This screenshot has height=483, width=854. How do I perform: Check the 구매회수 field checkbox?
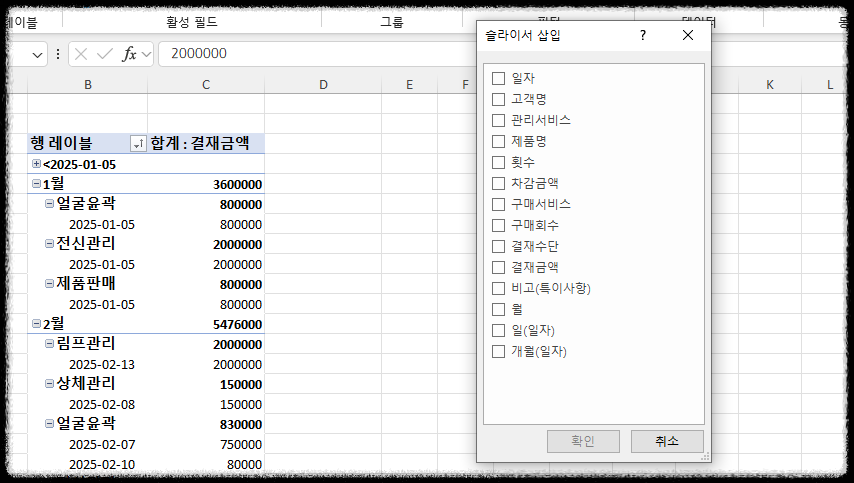tap(498, 225)
